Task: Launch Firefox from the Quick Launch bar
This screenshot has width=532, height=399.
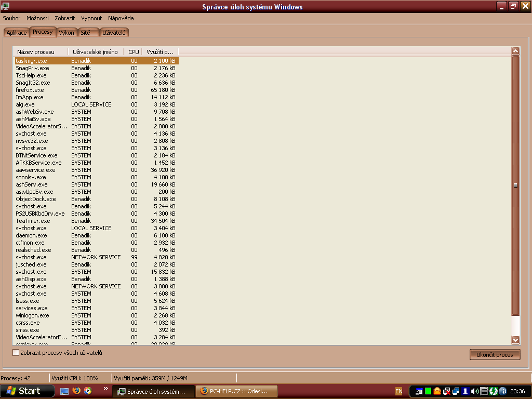Action: (76, 391)
